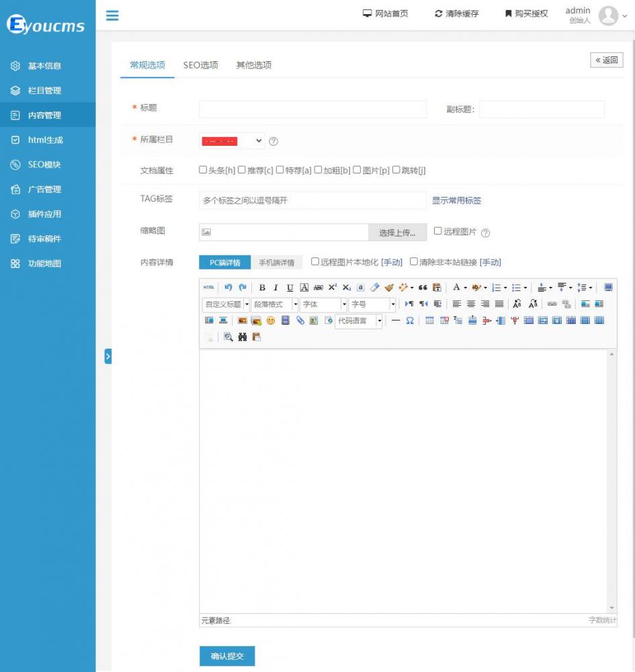Switch to 手机端详情 tab
Screen dimensions: 635x672
pos(276,262)
